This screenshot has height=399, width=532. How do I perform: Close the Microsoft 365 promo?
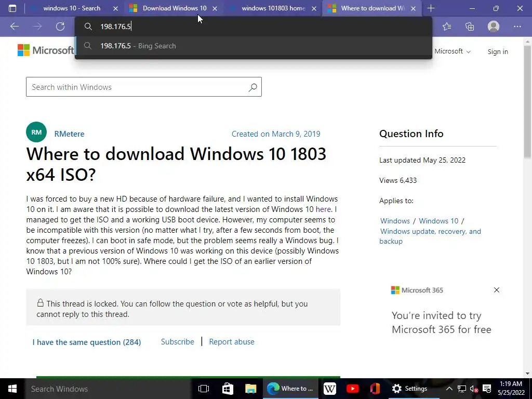(x=496, y=290)
